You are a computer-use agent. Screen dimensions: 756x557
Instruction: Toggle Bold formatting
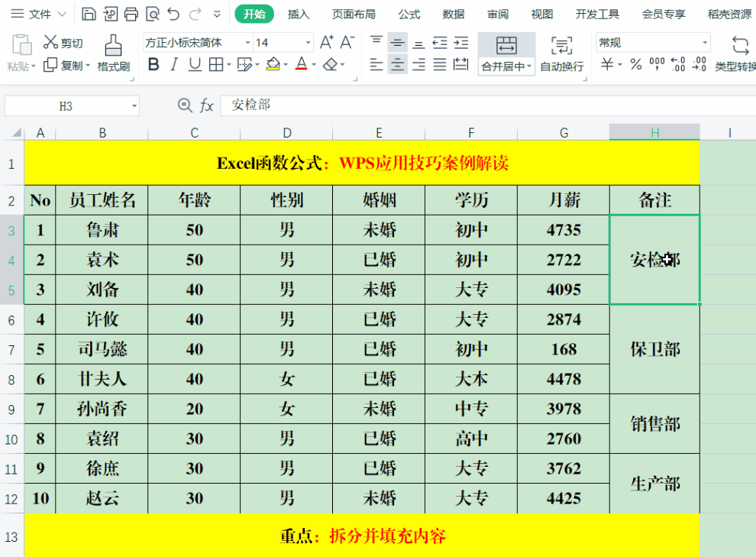153,65
